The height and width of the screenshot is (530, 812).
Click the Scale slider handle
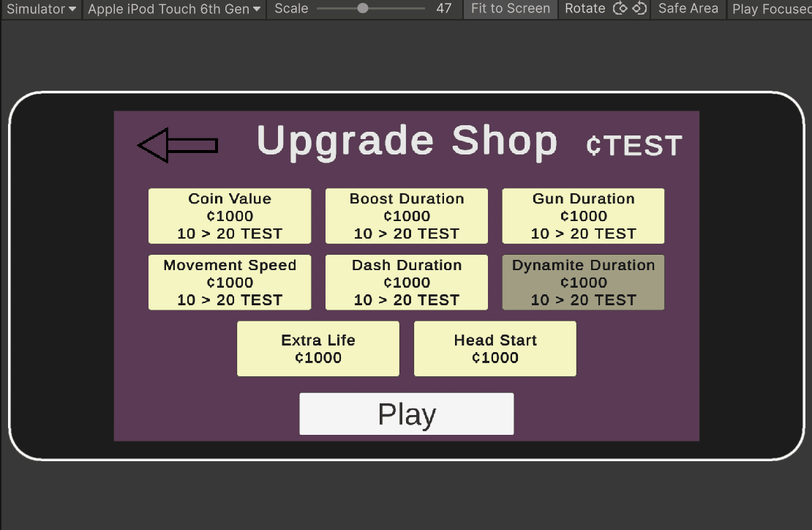click(363, 8)
